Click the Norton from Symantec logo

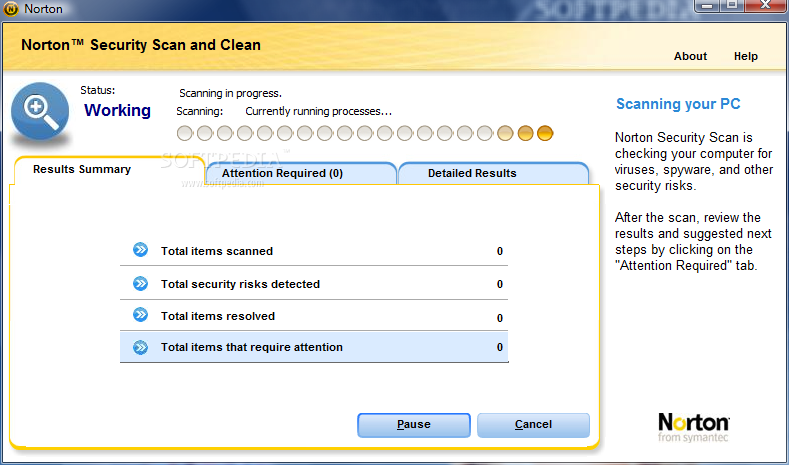pyautogui.click(x=693, y=427)
